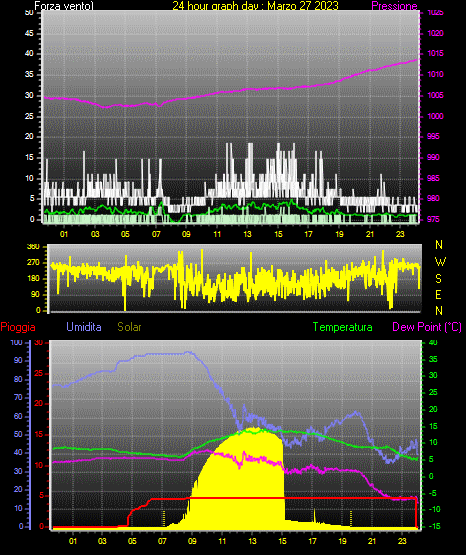Screen dimensions: 466x555
Task: Click the W wind direction label
Action: [x=440, y=262]
